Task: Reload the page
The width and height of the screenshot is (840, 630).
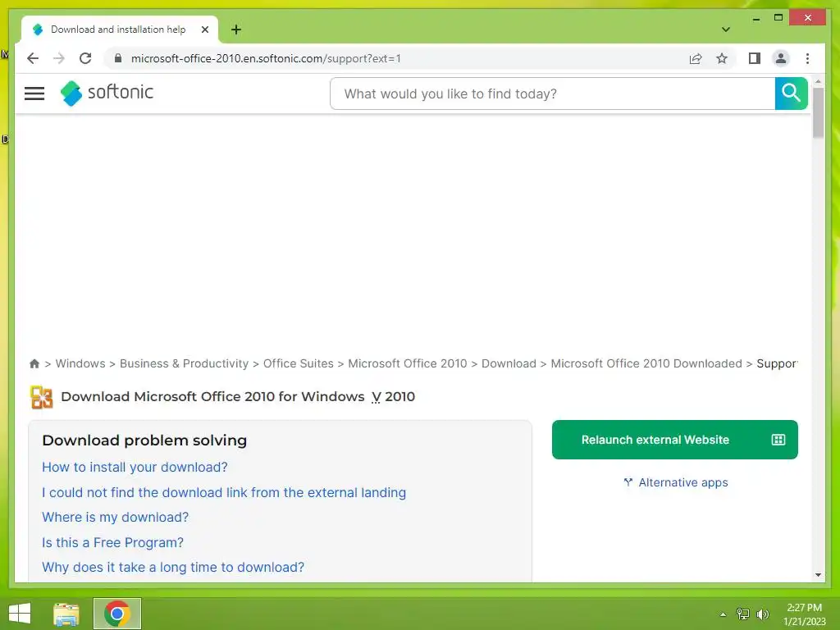Action: tap(85, 58)
